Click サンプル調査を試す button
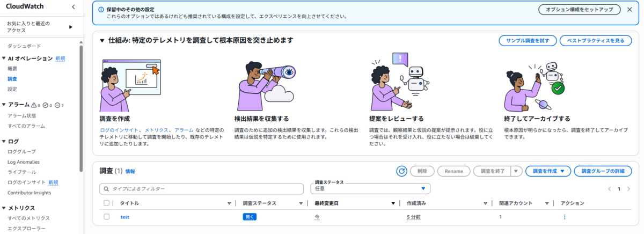Viewport: 644px width, 234px height. (527, 41)
